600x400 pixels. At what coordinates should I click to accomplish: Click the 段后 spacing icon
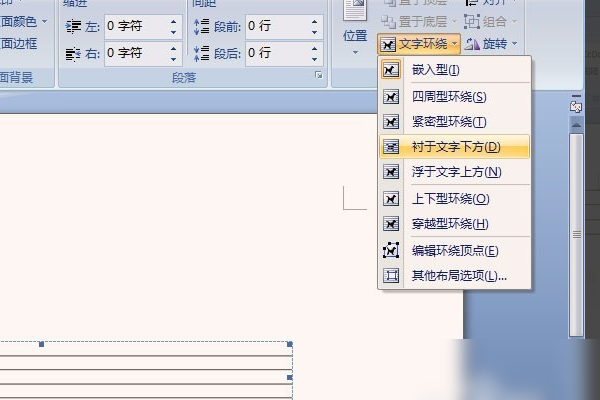(x=201, y=53)
